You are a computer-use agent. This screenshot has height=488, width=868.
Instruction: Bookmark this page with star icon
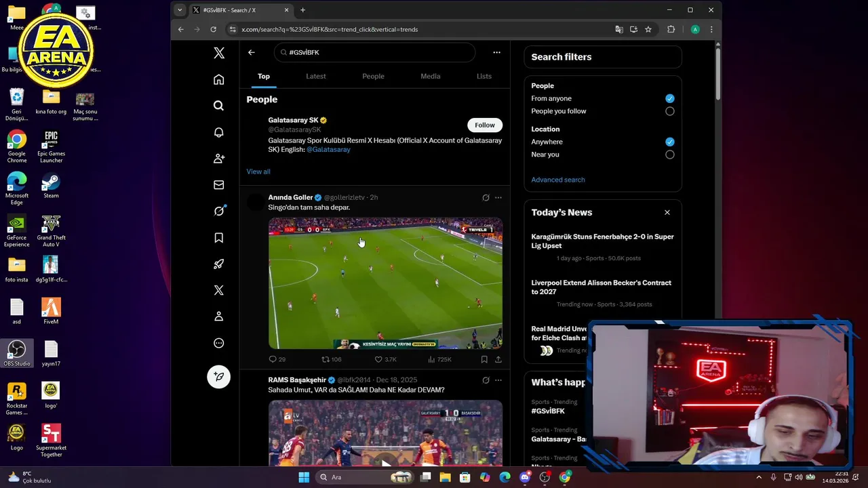pyautogui.click(x=648, y=29)
